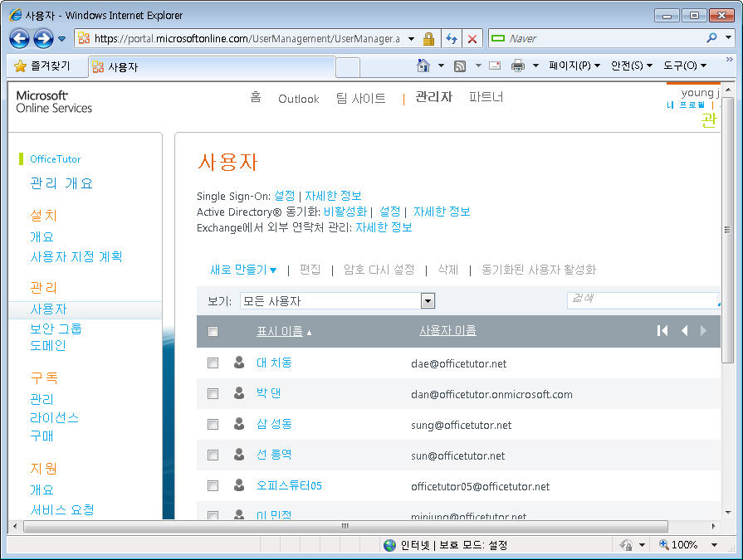Image resolution: width=743 pixels, height=560 pixels.
Task: Check the box for 박 댄
Action: [x=213, y=394]
